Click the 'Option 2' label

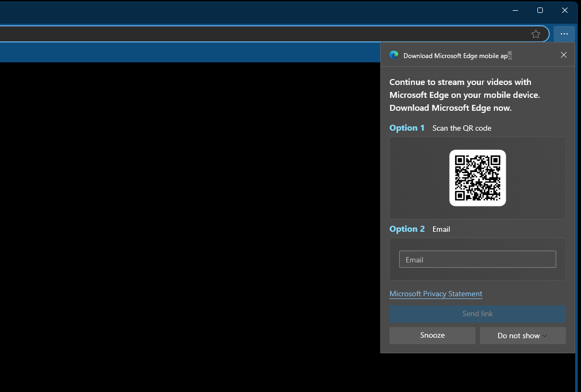(407, 229)
